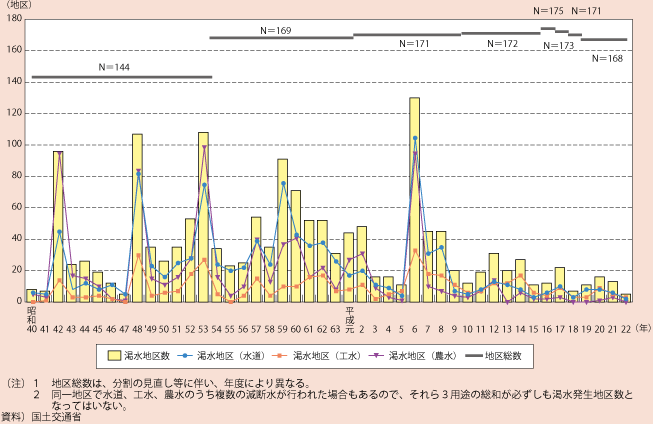Image resolution: width=653 pixels, height=424 pixels.
Task: Click the yellow bar above year 59
Action: tap(283, 230)
